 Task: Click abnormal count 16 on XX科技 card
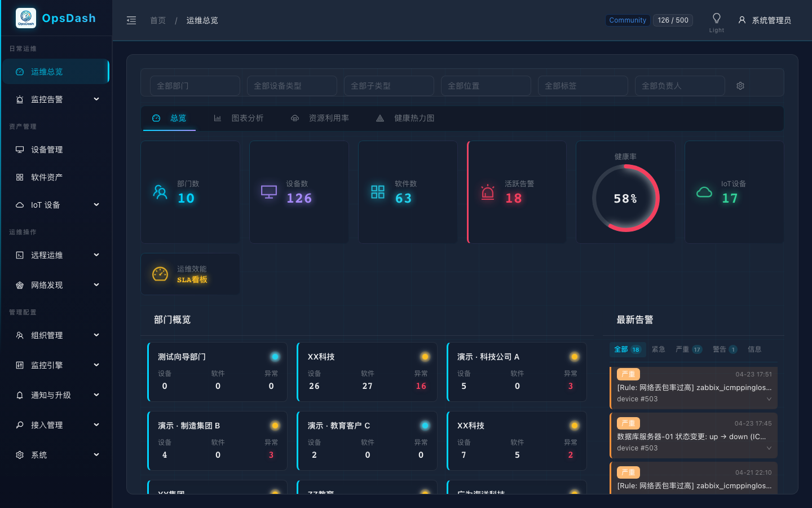(x=421, y=386)
